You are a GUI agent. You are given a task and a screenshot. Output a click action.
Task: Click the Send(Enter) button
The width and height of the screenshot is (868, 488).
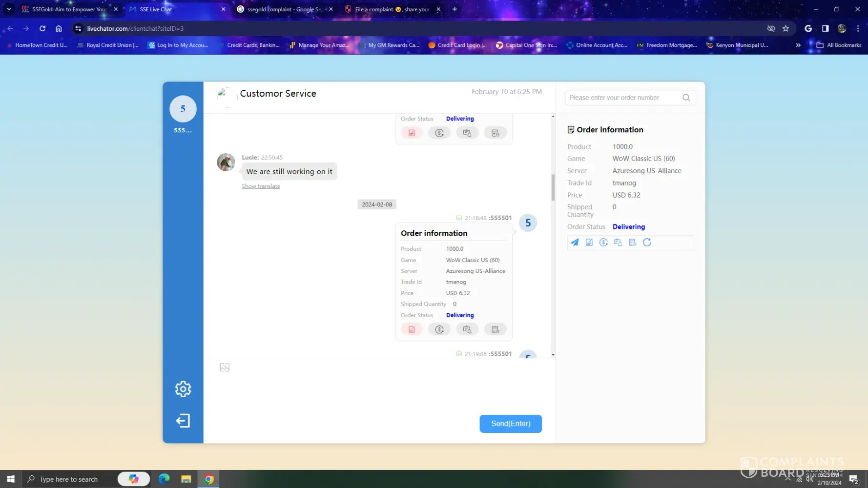click(x=510, y=424)
